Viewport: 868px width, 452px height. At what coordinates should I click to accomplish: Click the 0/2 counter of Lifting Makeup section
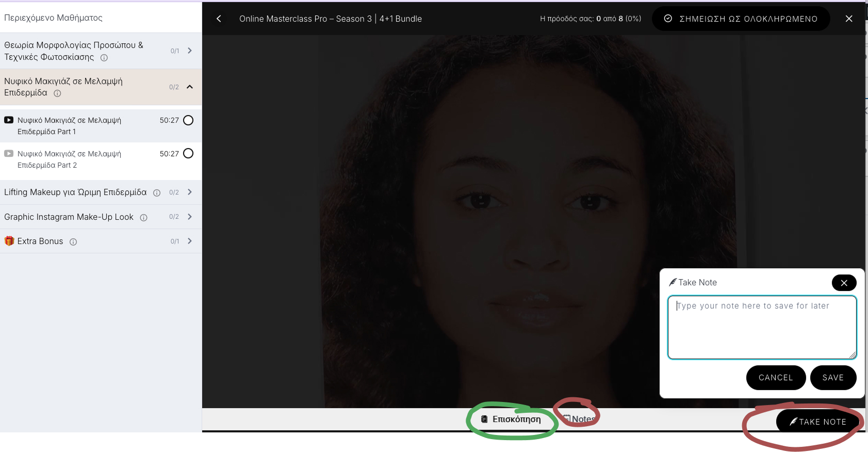coord(174,192)
